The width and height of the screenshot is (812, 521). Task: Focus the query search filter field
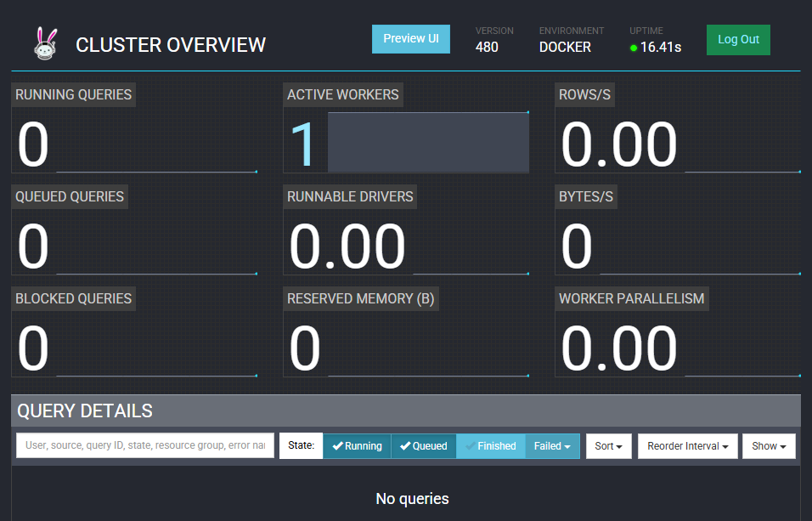[x=145, y=445]
